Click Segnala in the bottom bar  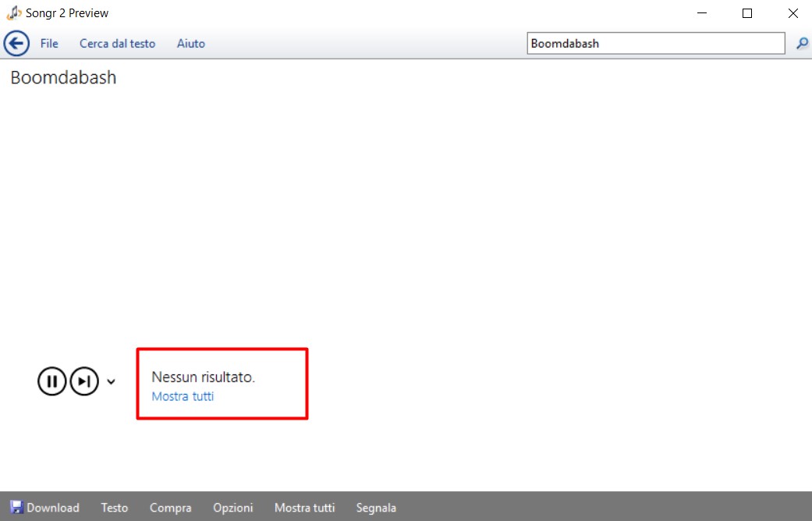pyautogui.click(x=376, y=508)
